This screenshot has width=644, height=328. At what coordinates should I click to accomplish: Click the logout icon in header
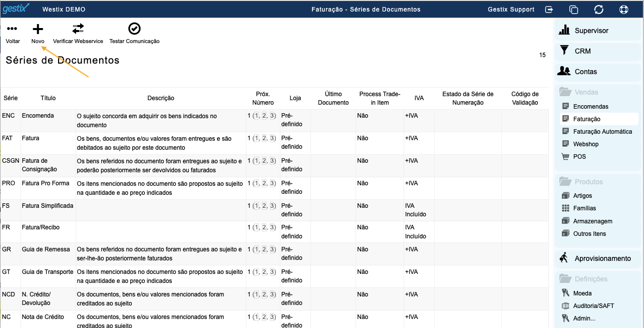click(549, 10)
